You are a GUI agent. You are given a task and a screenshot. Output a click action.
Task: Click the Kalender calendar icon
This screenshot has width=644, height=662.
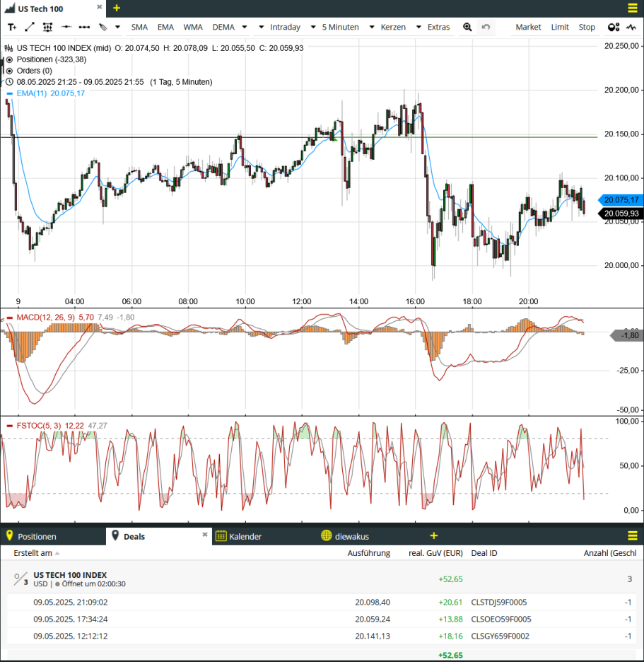[221, 536]
